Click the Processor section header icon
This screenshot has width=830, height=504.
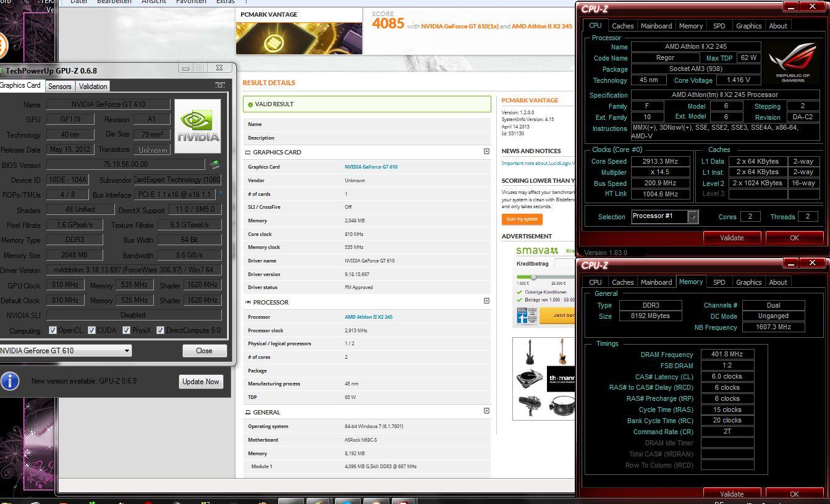coord(248,302)
